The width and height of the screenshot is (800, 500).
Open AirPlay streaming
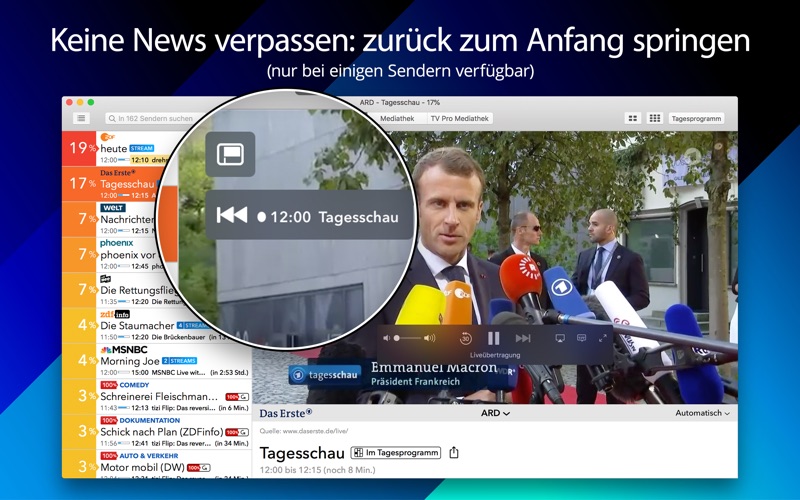click(560, 338)
